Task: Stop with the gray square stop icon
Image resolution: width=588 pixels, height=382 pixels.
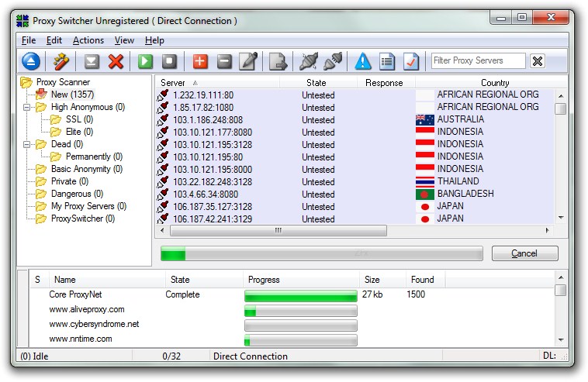Action: [x=170, y=61]
